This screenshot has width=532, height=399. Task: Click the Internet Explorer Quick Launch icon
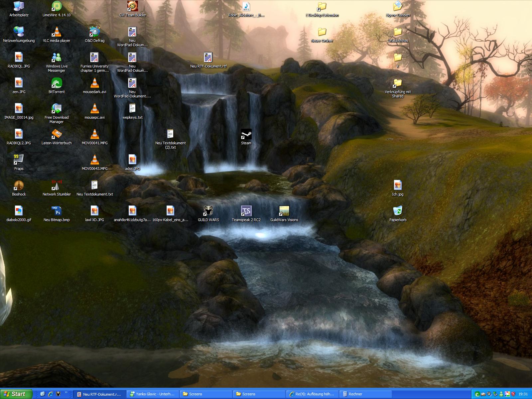[x=51, y=394]
